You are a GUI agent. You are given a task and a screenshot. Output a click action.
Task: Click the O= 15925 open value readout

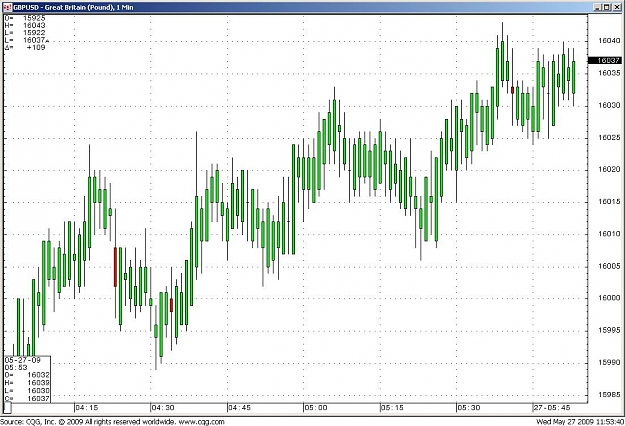tap(25, 18)
